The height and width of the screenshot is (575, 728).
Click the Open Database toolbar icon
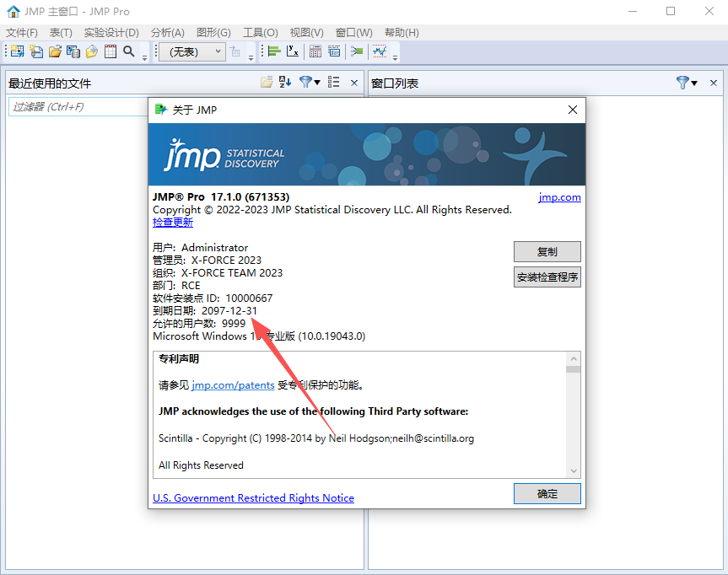(73, 51)
